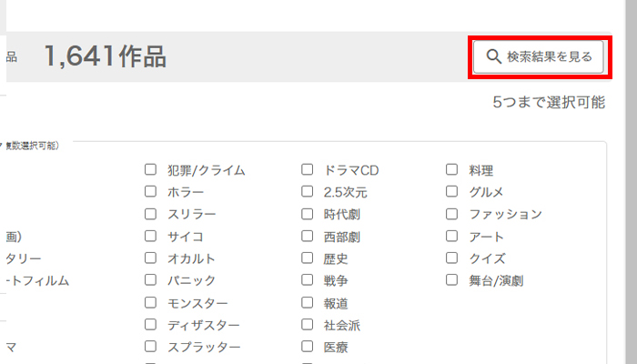Image resolution: width=637 pixels, height=364 pixels.
Task: Check the パニック option
Action: coord(151,280)
